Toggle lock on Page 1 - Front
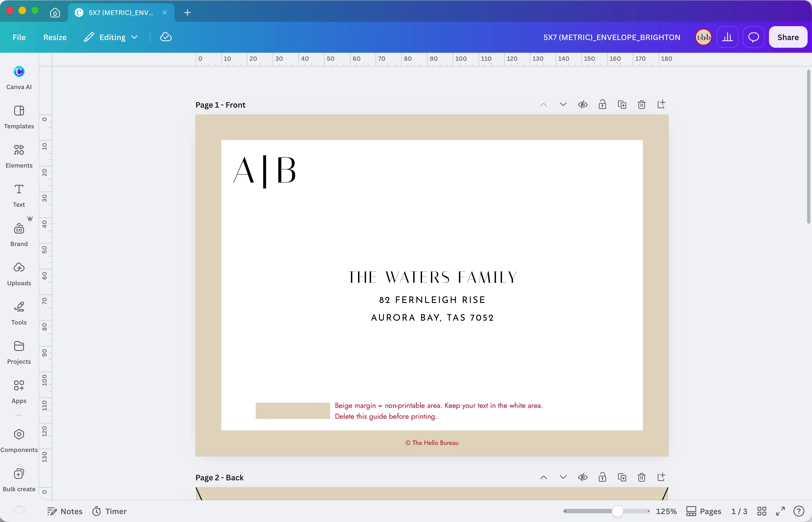The width and height of the screenshot is (812, 522). click(x=602, y=104)
